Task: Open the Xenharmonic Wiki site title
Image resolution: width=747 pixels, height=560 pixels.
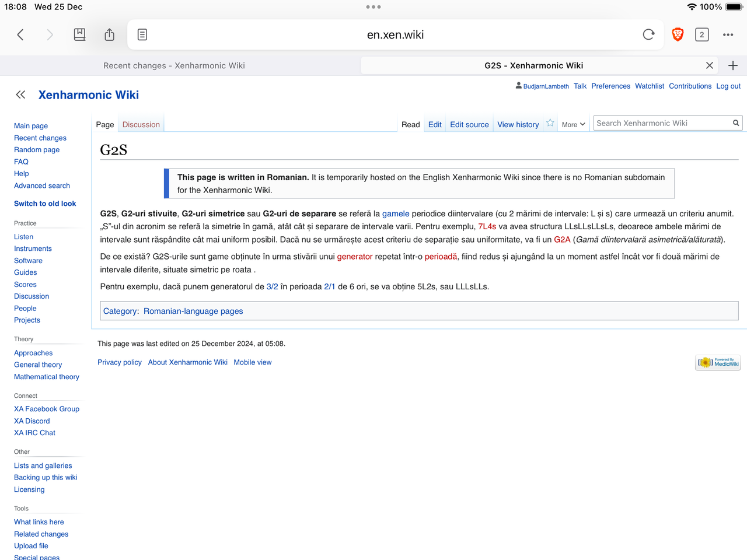Action: coord(89,94)
